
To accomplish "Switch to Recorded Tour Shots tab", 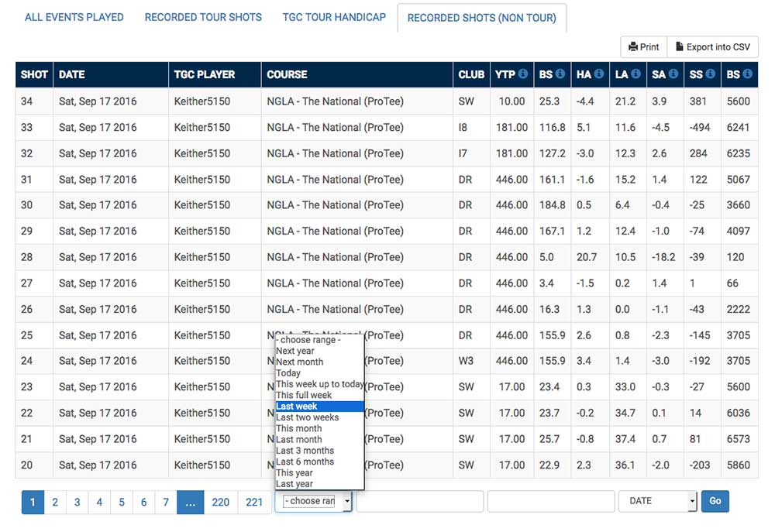I will (x=203, y=17).
